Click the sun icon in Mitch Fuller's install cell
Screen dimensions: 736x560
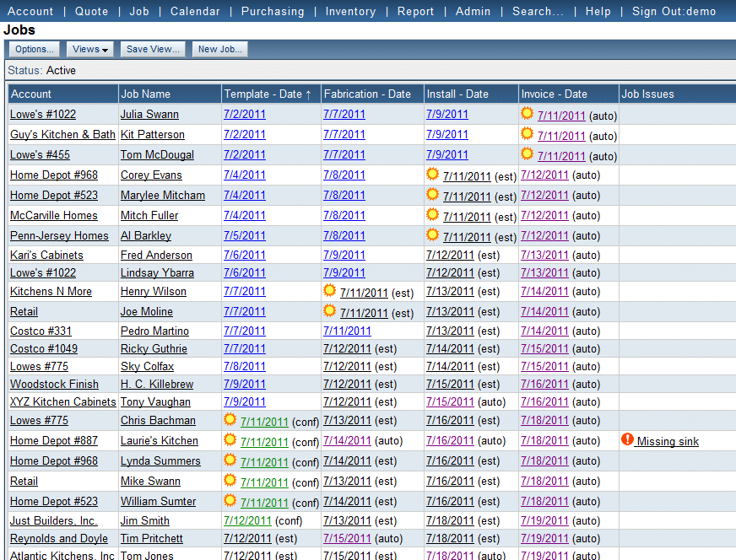[432, 214]
